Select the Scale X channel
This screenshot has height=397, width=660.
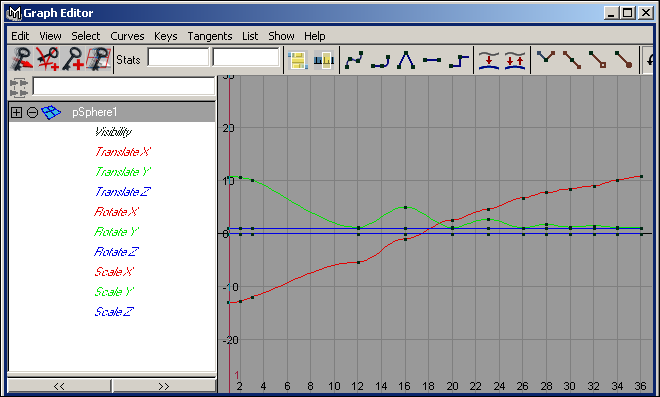pos(114,272)
